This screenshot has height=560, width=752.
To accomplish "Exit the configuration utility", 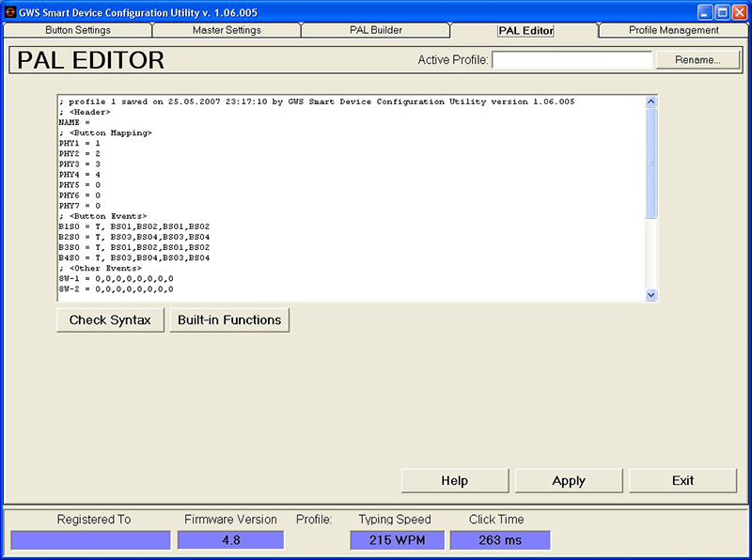I will [682, 480].
